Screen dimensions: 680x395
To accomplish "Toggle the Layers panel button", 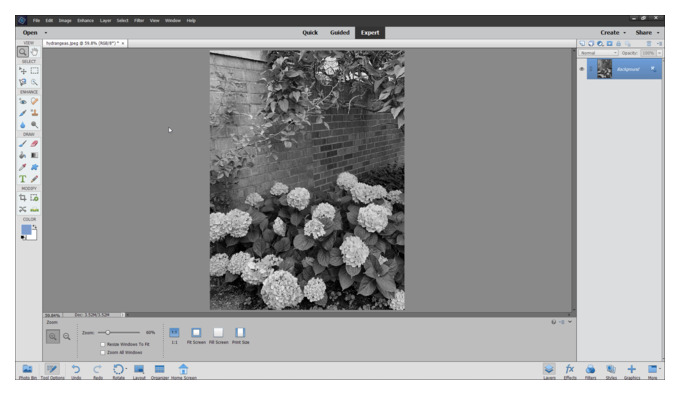I will [549, 372].
